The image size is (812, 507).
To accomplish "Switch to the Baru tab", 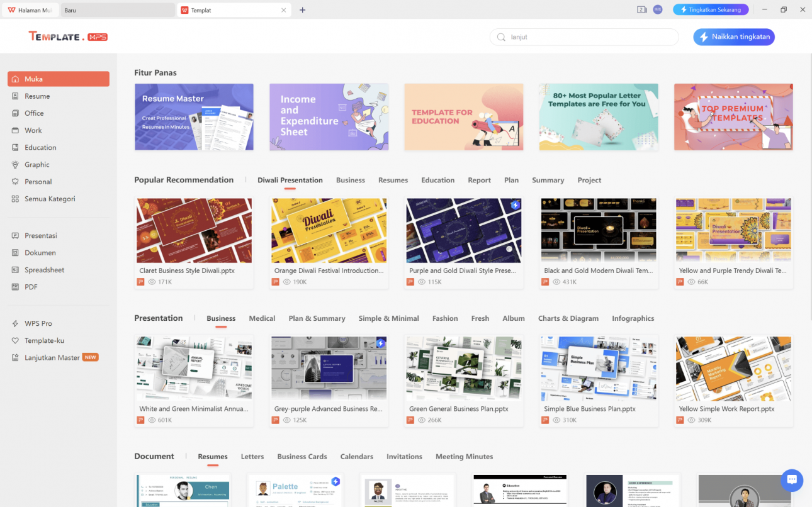I will point(118,10).
